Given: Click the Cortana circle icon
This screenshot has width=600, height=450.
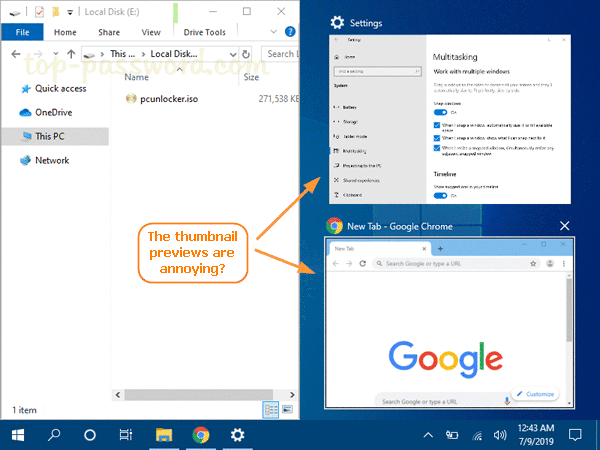Looking at the screenshot, I should [x=90, y=435].
